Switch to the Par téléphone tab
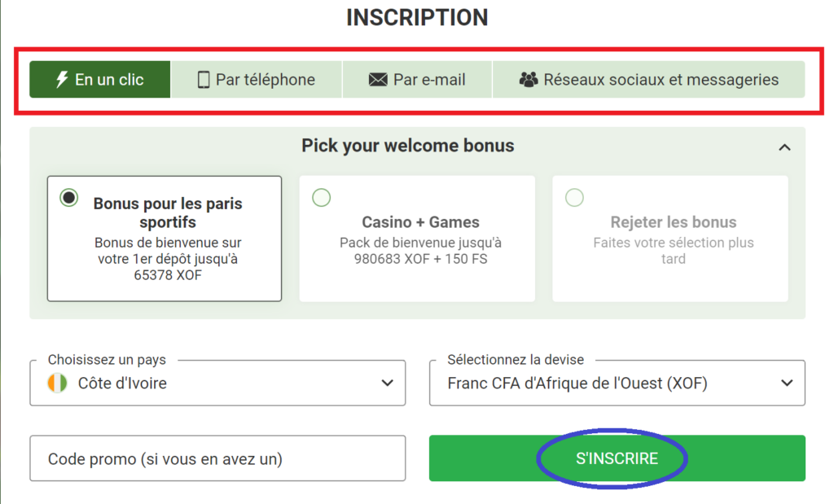834x504 pixels. (x=257, y=79)
